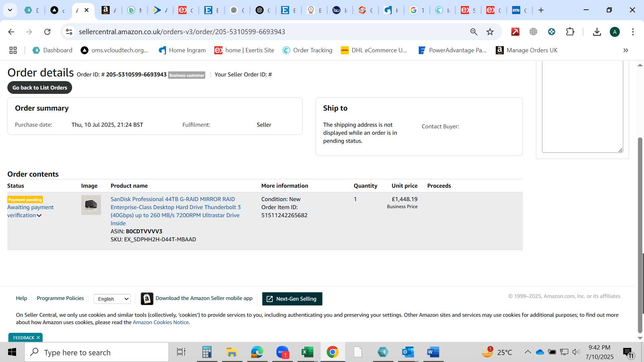The width and height of the screenshot is (644, 362).
Task: Click inside the seller notes text area
Action: tap(582, 107)
